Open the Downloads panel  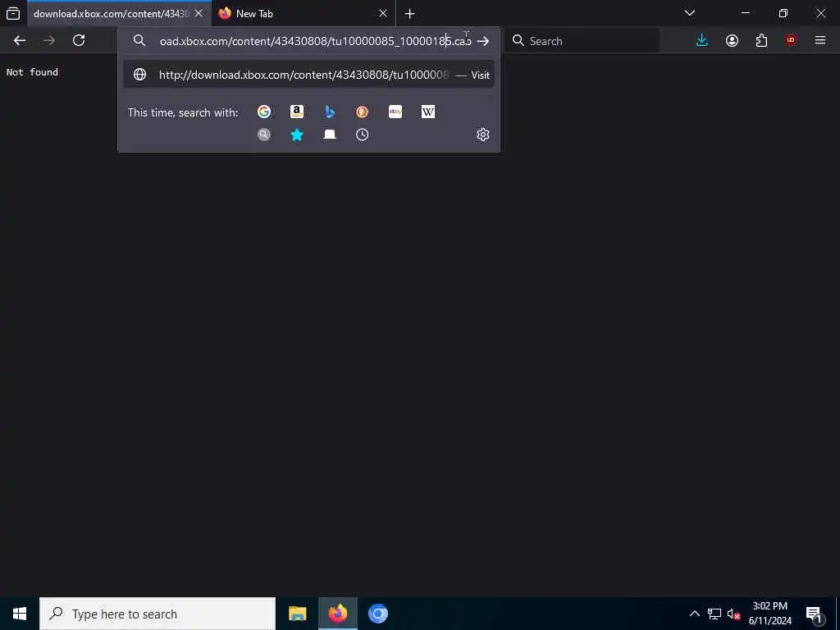[x=702, y=41]
